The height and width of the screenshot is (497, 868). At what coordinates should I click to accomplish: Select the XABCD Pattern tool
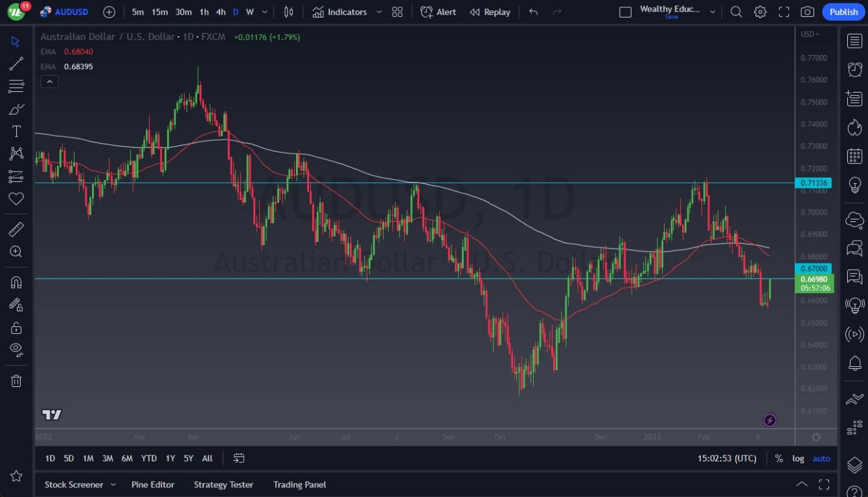[x=16, y=153]
